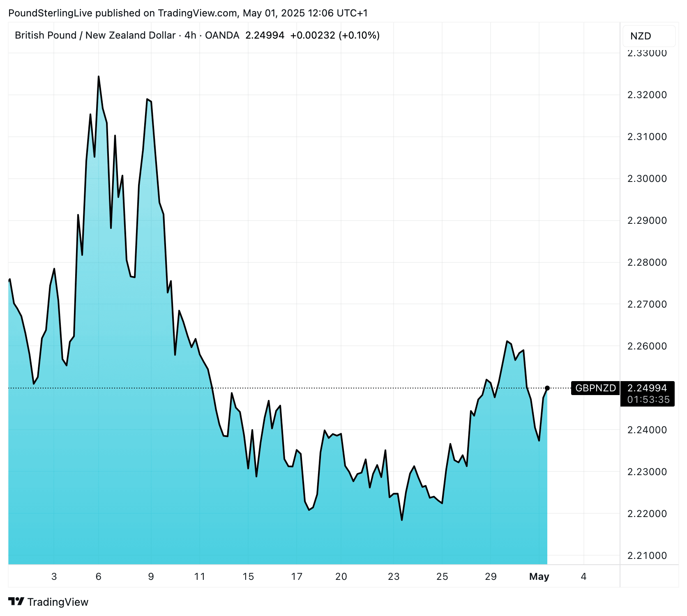
Task: Select the British Pound / New Zealand Dollar title
Action: (x=95, y=35)
